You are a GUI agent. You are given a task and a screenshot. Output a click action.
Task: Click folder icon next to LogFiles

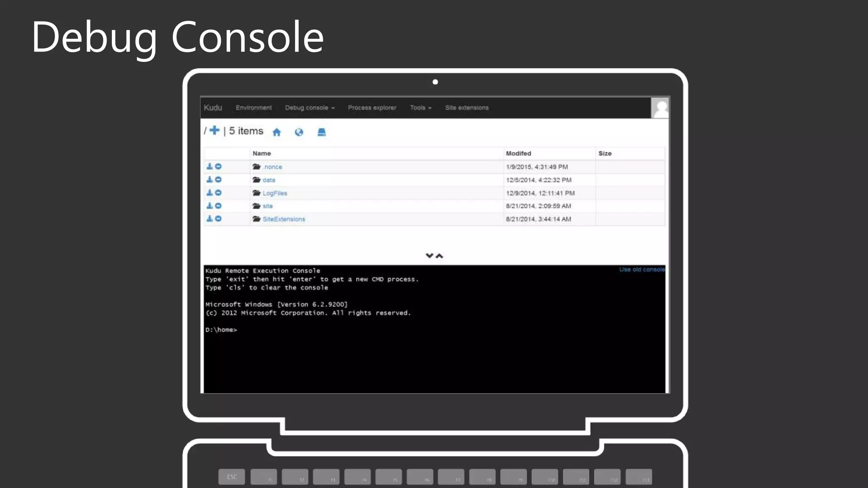pos(256,193)
